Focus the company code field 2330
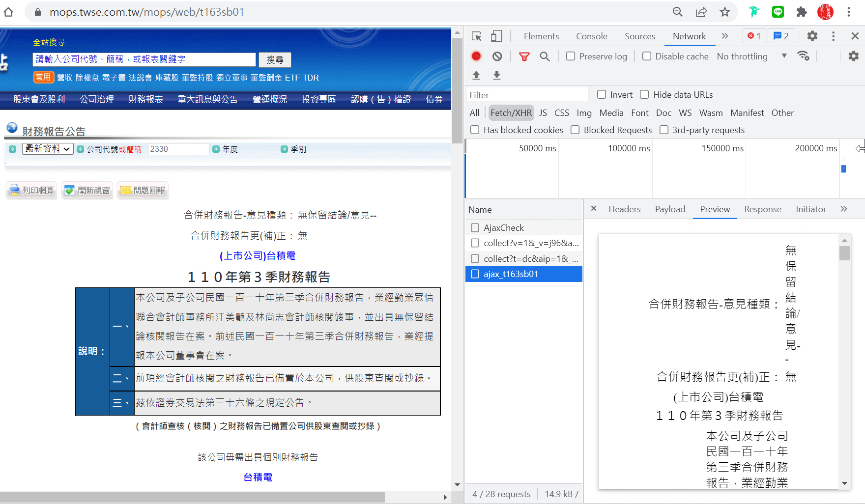The image size is (865, 504). pos(178,149)
